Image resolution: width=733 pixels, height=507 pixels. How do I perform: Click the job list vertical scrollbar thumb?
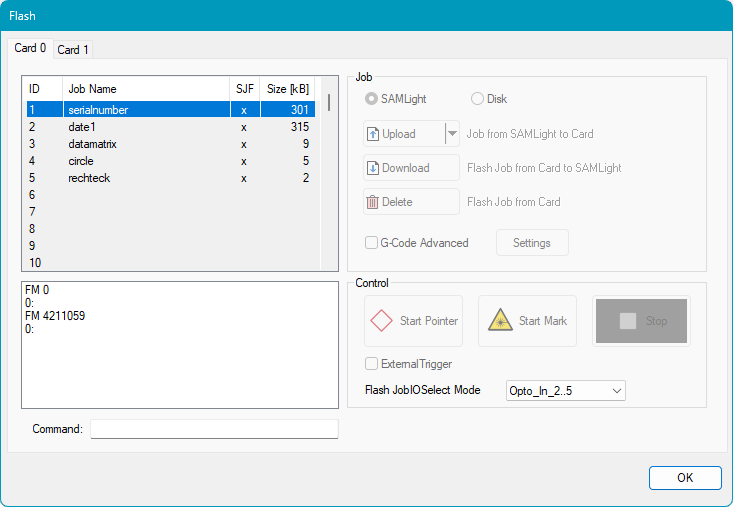(329, 102)
